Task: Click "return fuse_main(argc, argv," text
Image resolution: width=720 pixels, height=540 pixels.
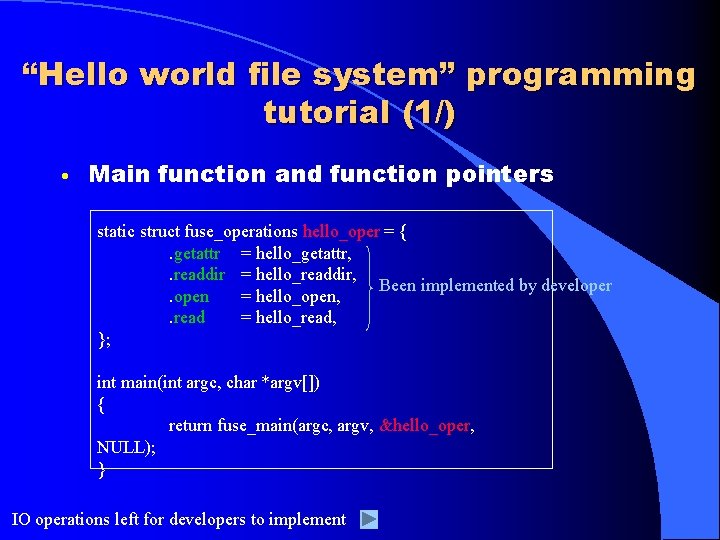Action: [271, 426]
